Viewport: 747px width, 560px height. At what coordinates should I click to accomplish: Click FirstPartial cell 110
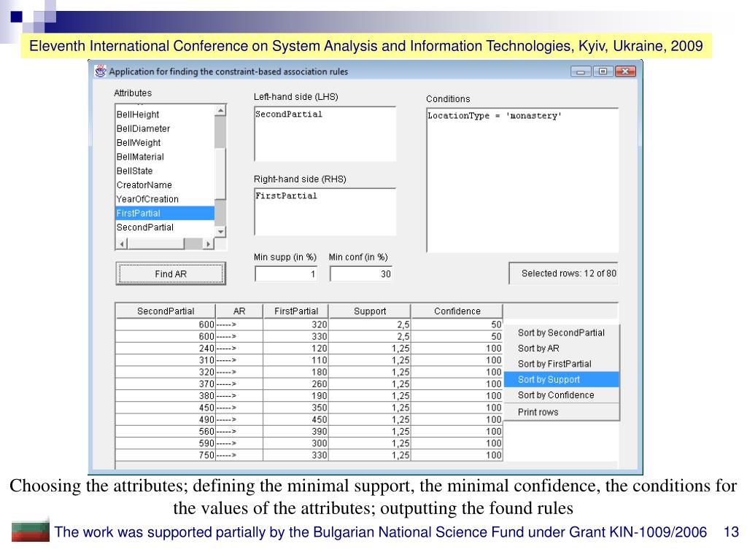pos(296,360)
